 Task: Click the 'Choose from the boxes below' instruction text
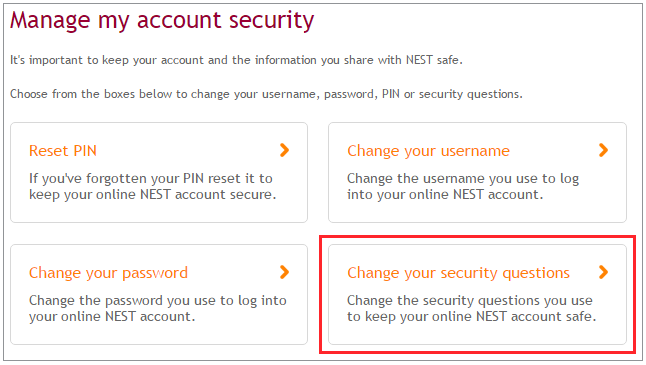(x=266, y=94)
